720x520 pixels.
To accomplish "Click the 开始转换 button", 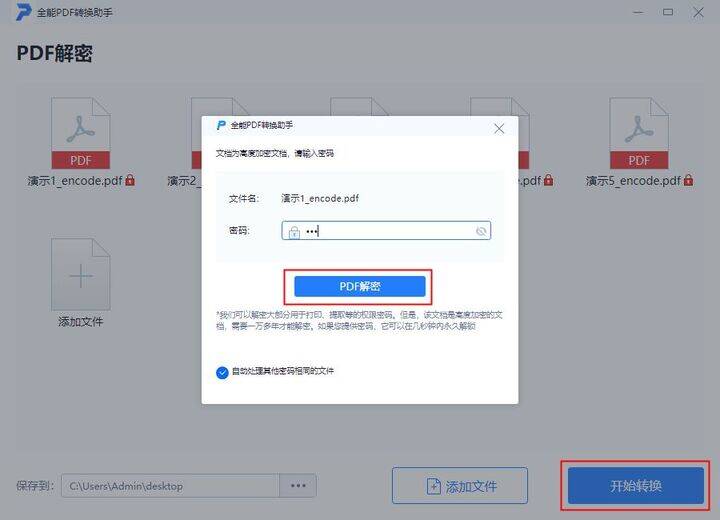I will click(x=636, y=486).
